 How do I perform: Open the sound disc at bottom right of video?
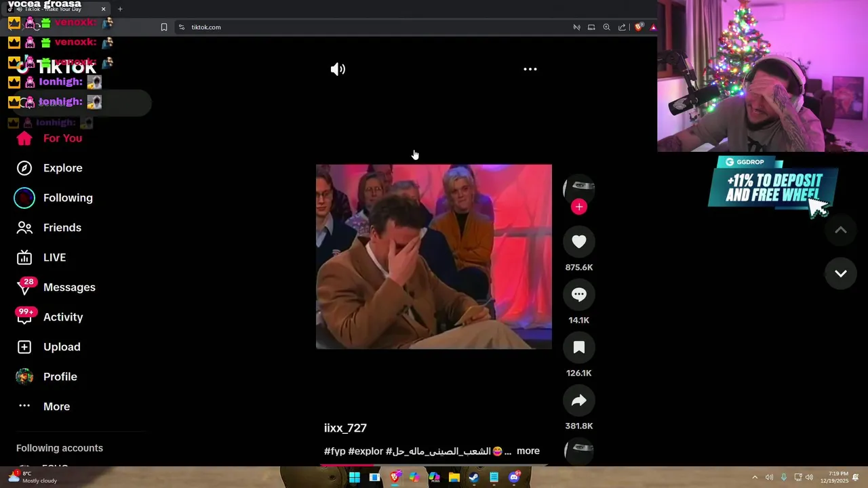578,451
